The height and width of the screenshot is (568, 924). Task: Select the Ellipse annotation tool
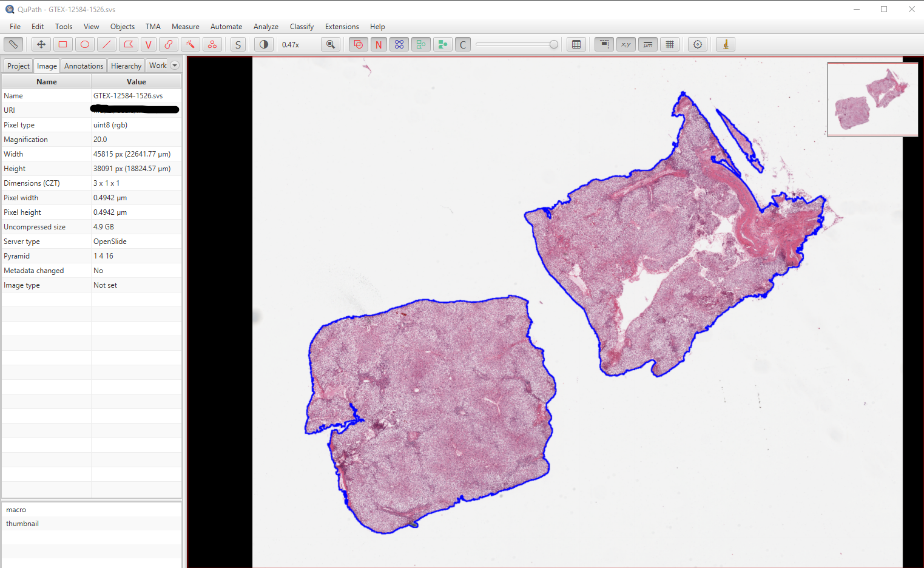(x=84, y=44)
